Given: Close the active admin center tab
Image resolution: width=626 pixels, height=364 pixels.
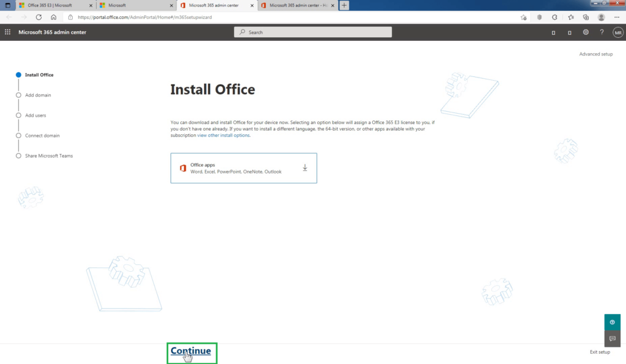Looking at the screenshot, I should 252,5.
